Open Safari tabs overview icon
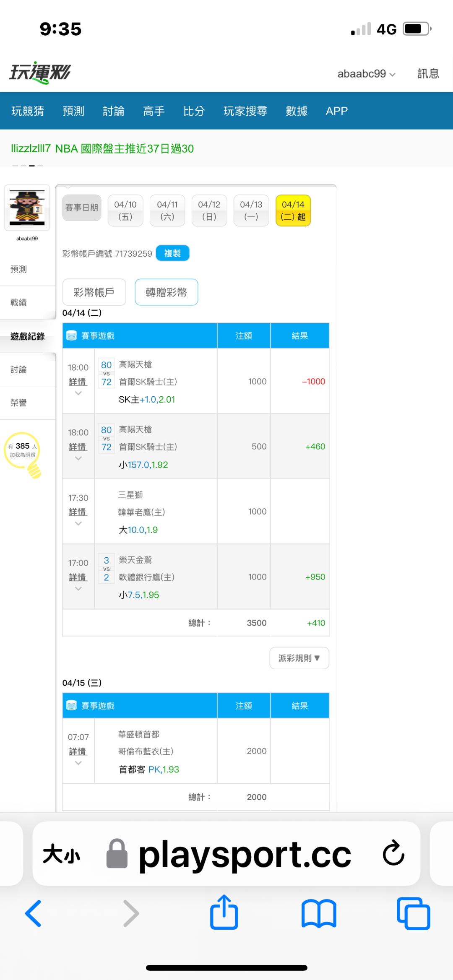The height and width of the screenshot is (980, 453). [x=413, y=913]
